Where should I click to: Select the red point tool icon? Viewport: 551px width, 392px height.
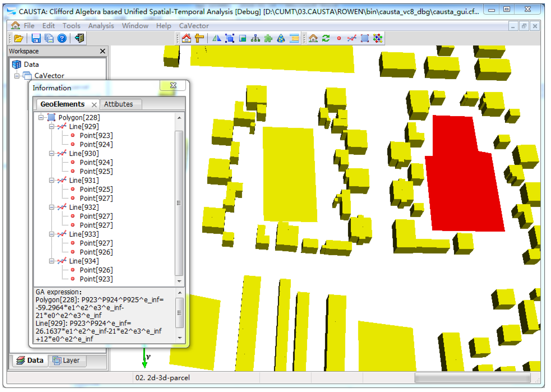(339, 38)
